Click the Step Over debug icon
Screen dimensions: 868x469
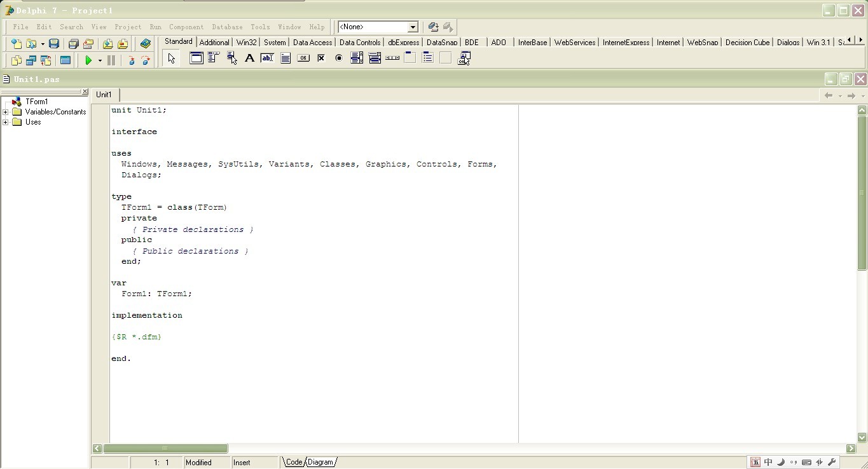coord(146,60)
